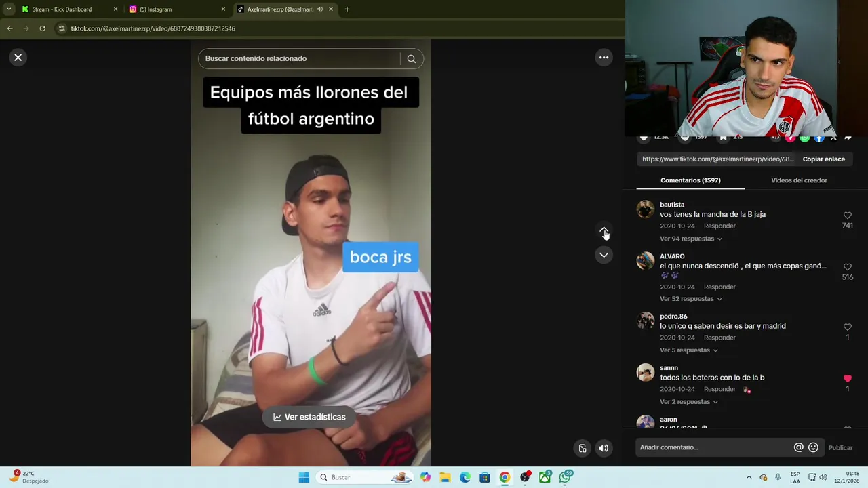Click the address bar URL
Viewport: 868px width, 488px height.
[x=153, y=28]
